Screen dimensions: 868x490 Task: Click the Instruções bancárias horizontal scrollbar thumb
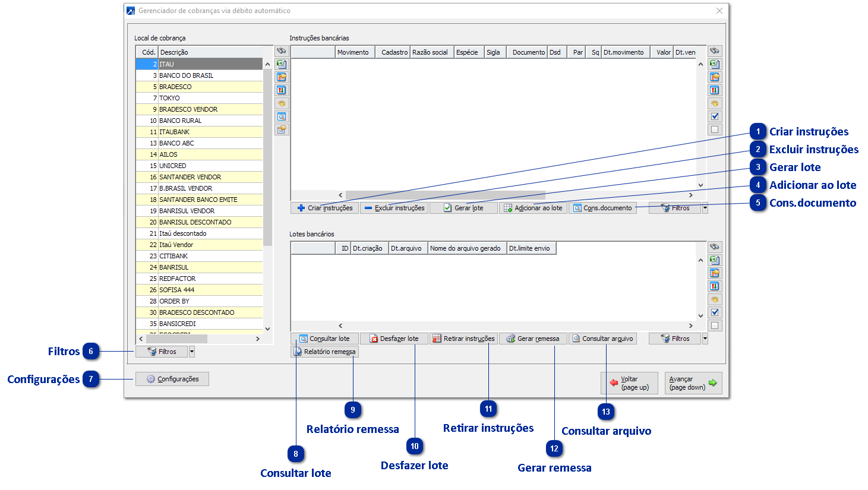pyautogui.click(x=446, y=195)
